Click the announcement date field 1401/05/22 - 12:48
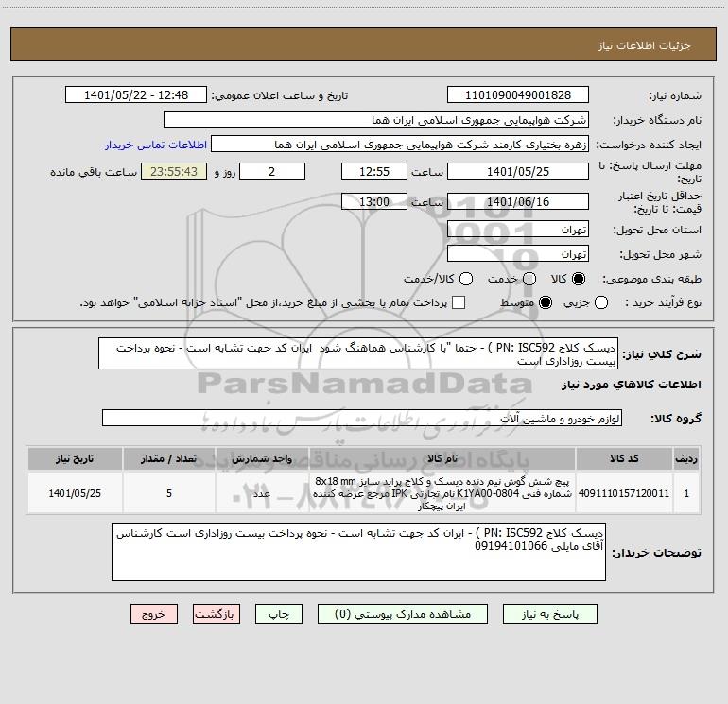 [x=136, y=95]
